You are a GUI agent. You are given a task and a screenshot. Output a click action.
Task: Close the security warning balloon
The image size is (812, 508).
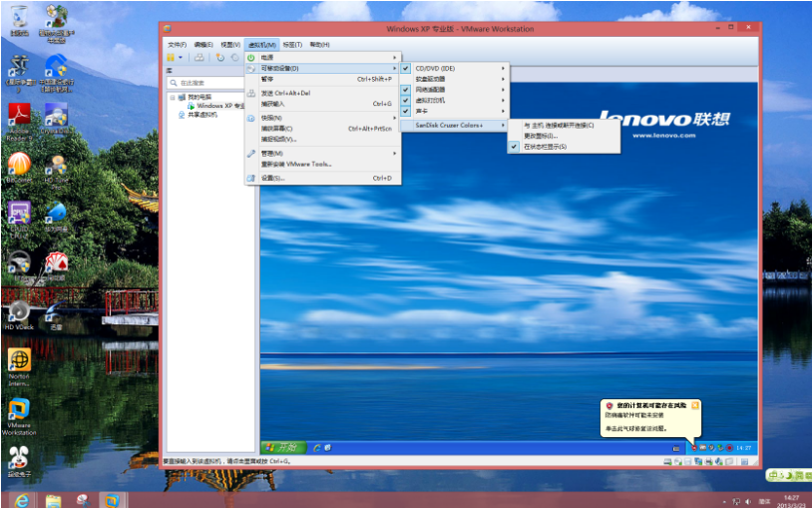[695, 405]
